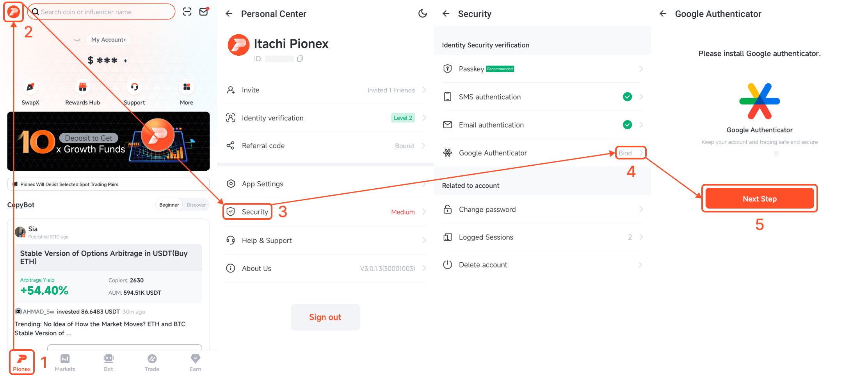
Task: Open the More quick-actions icon
Action: tap(186, 87)
